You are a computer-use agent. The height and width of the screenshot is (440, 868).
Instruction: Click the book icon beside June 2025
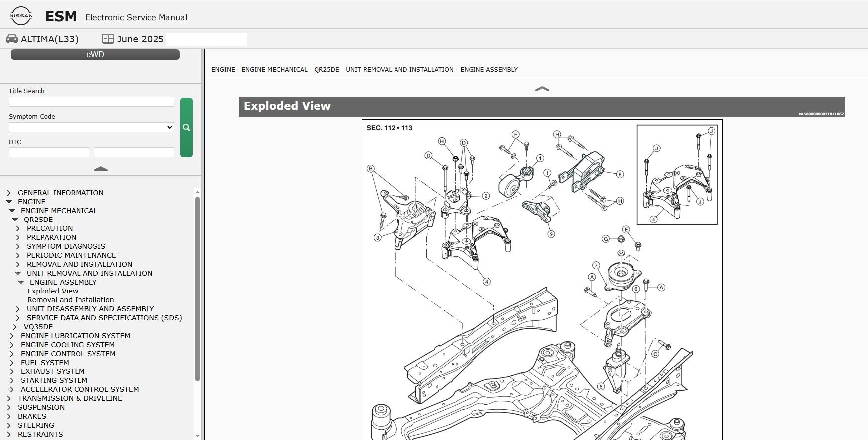[108, 39]
